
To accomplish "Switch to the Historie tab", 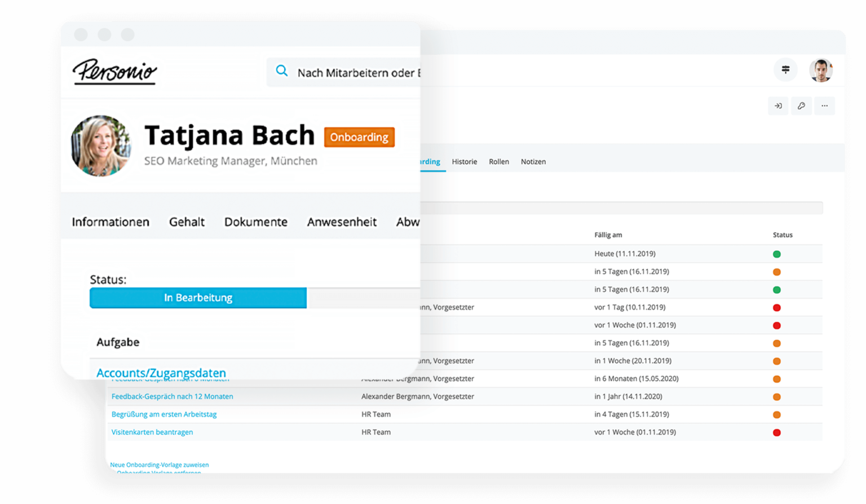I will point(464,162).
